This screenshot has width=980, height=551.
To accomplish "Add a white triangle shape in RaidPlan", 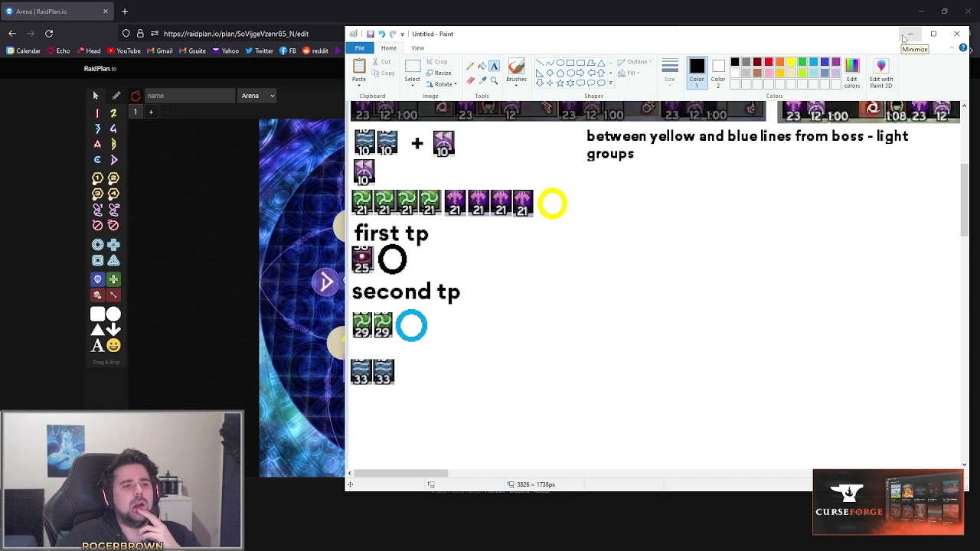I will point(97,330).
